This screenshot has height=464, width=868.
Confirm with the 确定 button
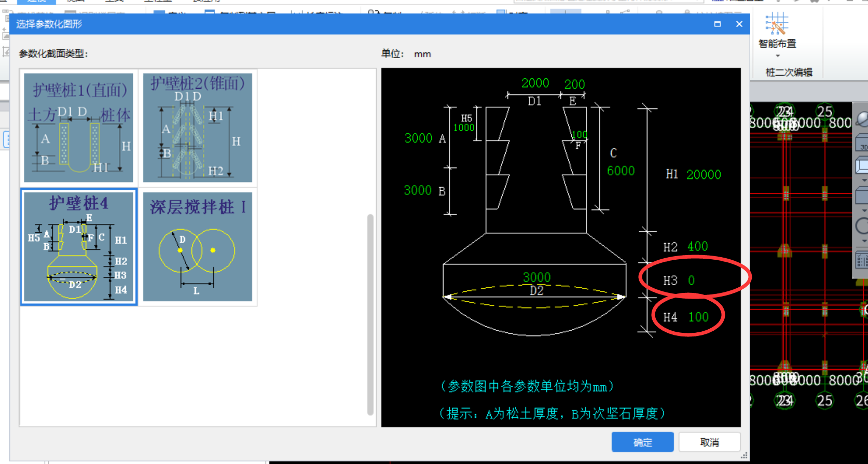643,442
